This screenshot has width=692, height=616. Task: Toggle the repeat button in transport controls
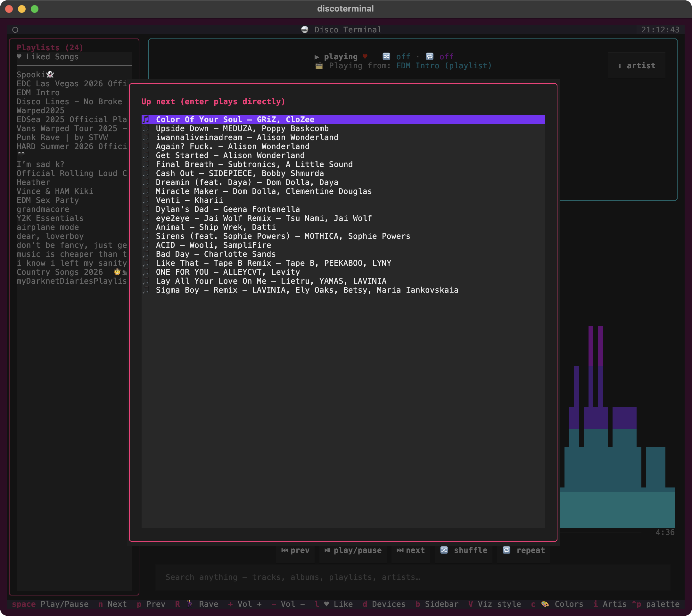(524, 550)
